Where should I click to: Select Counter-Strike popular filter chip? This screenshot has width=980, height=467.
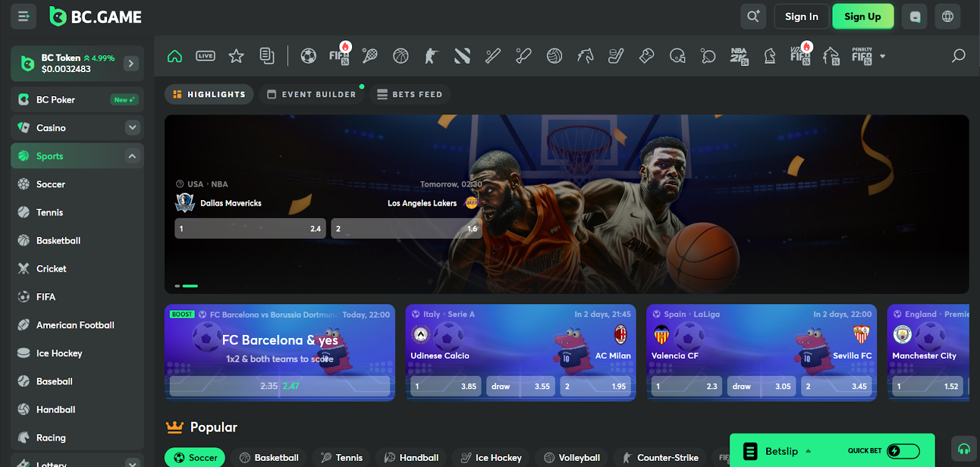click(660, 457)
